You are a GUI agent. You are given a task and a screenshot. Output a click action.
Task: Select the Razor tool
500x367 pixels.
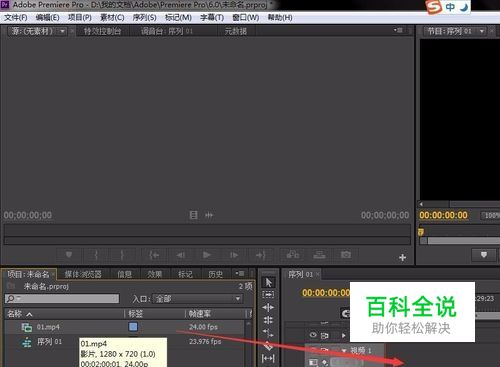(268, 346)
